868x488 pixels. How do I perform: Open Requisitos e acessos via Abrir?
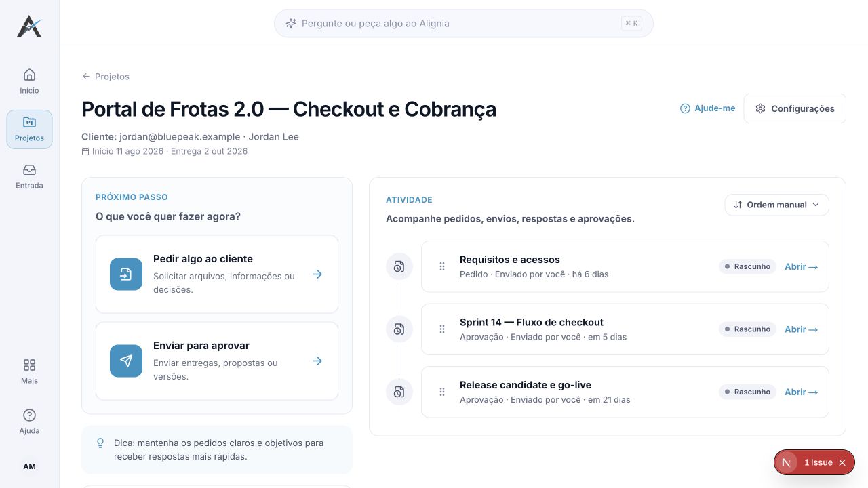(801, 267)
